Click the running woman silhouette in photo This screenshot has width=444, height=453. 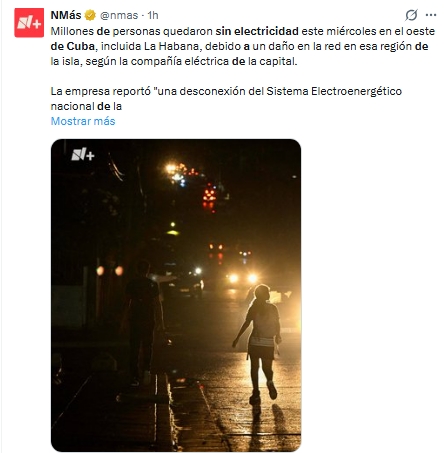click(x=260, y=343)
